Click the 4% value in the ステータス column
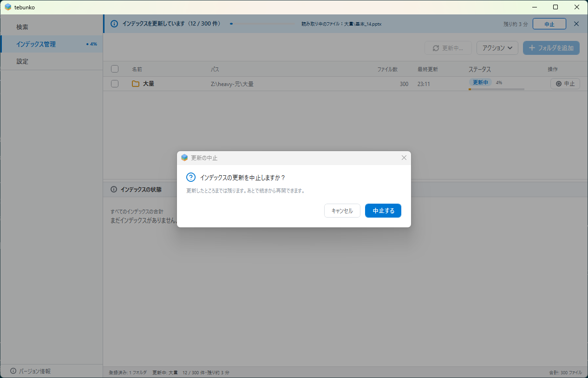This screenshot has height=378, width=588. pos(499,82)
